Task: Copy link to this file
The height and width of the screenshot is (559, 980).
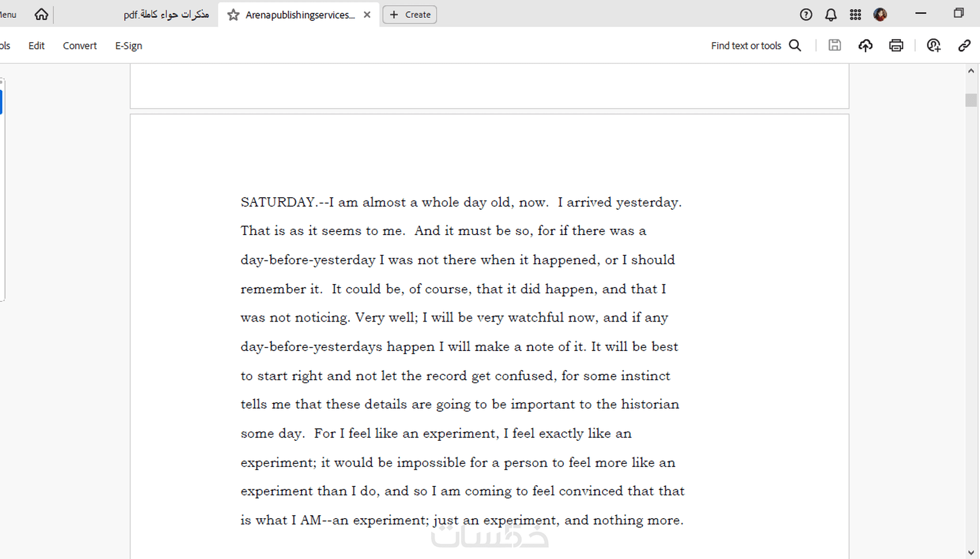Action: click(964, 46)
